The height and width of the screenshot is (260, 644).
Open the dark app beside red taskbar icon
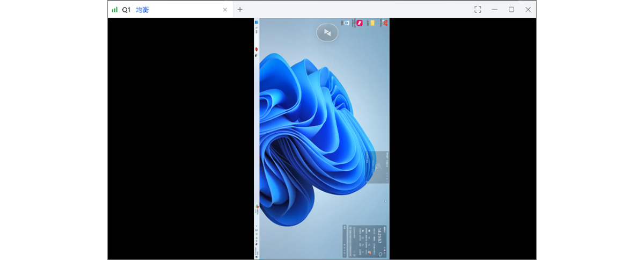pos(257,55)
